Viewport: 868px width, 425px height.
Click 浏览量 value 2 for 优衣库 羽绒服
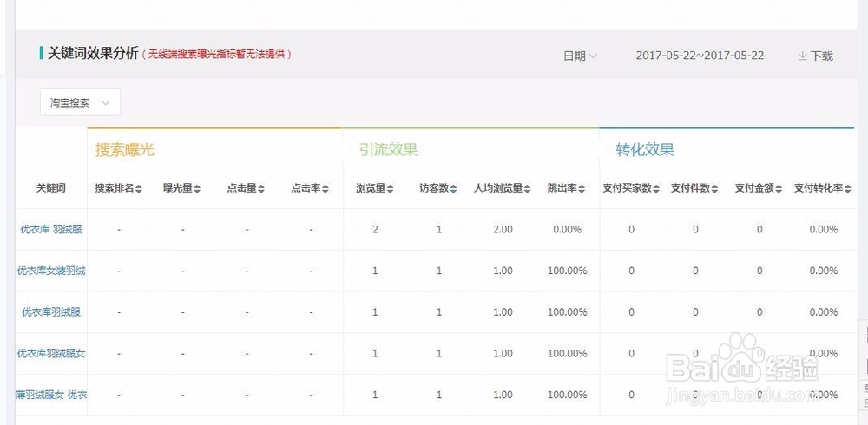pyautogui.click(x=375, y=229)
